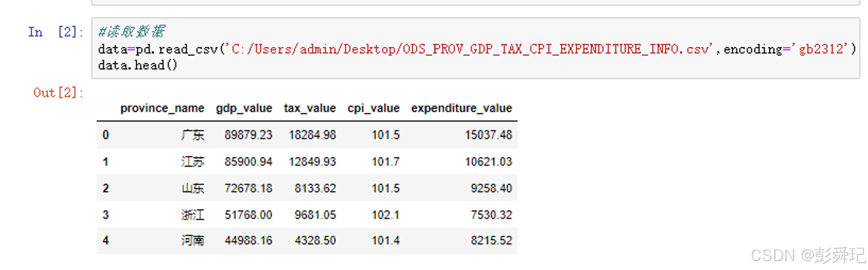Click row index 3
The width and height of the screenshot is (868, 270).
(x=106, y=215)
